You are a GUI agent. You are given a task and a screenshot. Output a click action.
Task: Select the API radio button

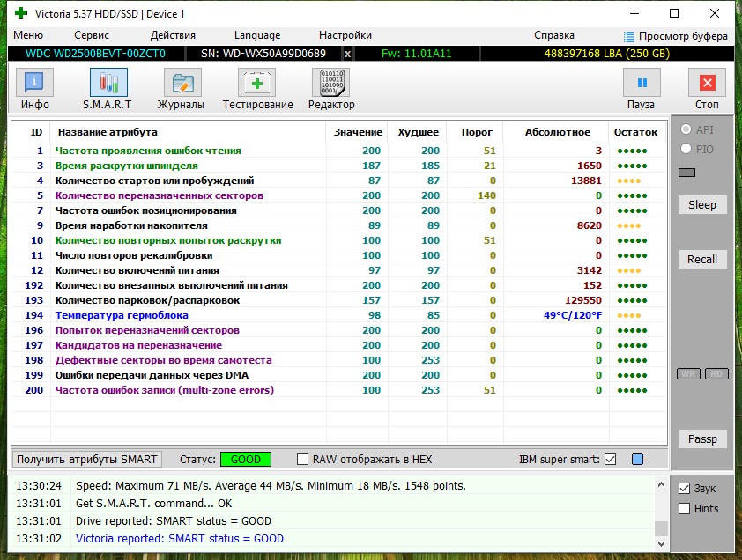[686, 129]
